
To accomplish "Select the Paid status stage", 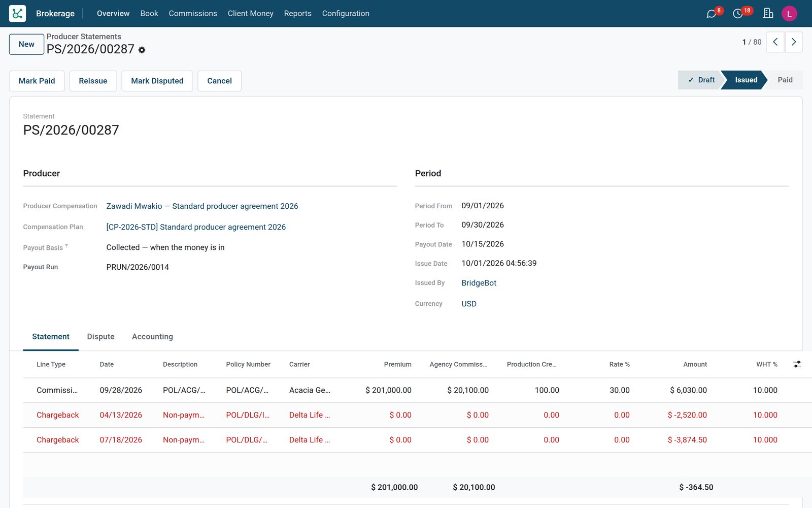I will click(x=785, y=80).
